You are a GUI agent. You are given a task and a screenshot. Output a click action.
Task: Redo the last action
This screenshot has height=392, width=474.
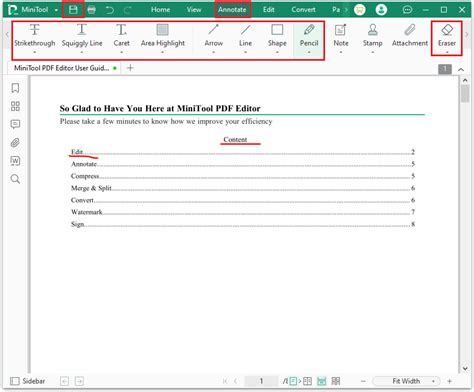click(128, 10)
